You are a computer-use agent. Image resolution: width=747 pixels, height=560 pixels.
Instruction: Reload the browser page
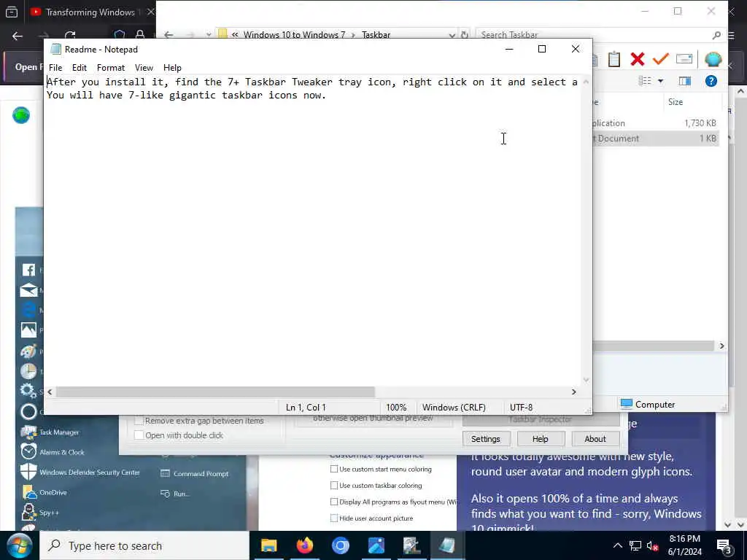pyautogui.click(x=70, y=36)
